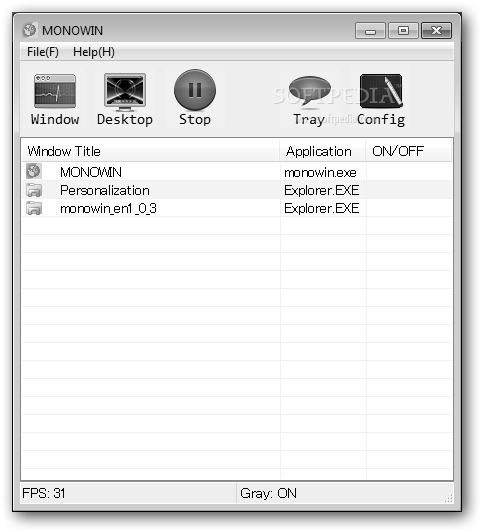The height and width of the screenshot is (532, 482).
Task: Select the monowin_en1_0_3 row
Action: (x=237, y=208)
